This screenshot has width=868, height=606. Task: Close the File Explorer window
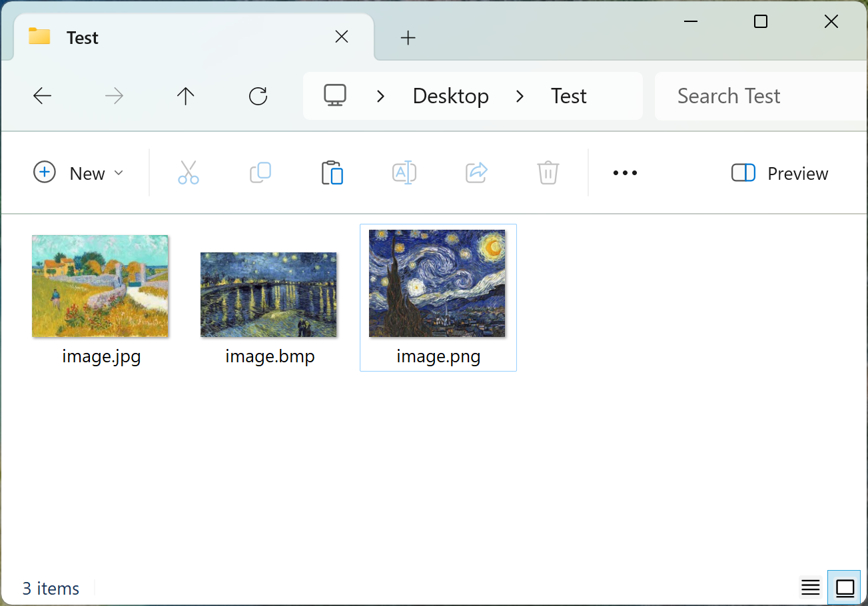tap(831, 22)
